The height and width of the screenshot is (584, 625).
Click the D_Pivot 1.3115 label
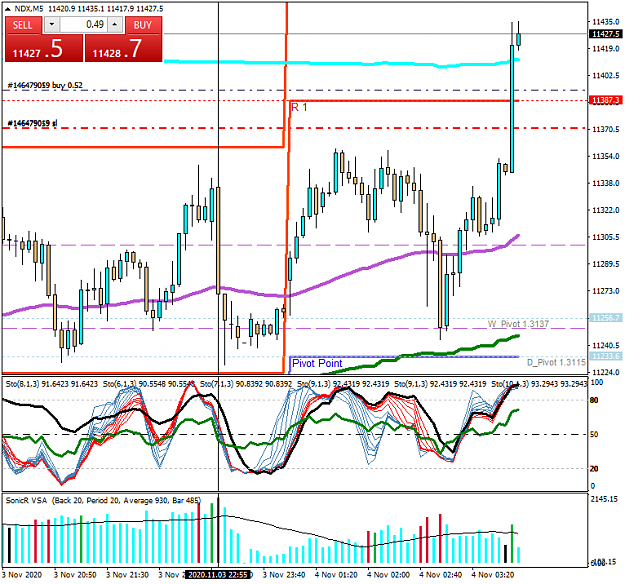(556, 362)
